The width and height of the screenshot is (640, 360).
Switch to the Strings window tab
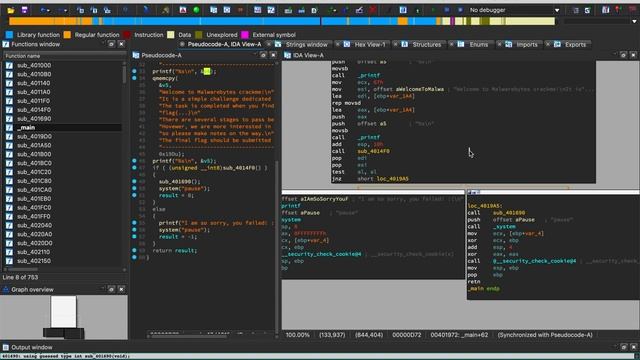click(307, 44)
